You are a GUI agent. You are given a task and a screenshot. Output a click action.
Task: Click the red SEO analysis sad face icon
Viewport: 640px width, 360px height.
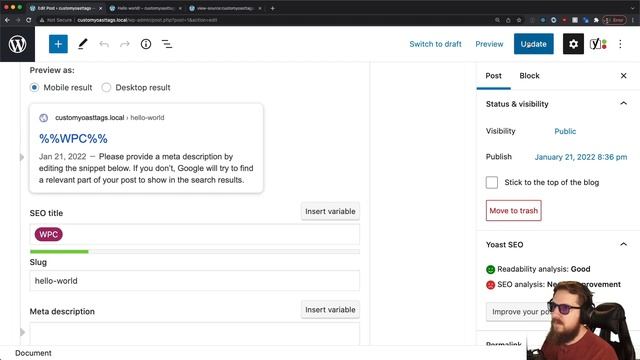pos(490,285)
